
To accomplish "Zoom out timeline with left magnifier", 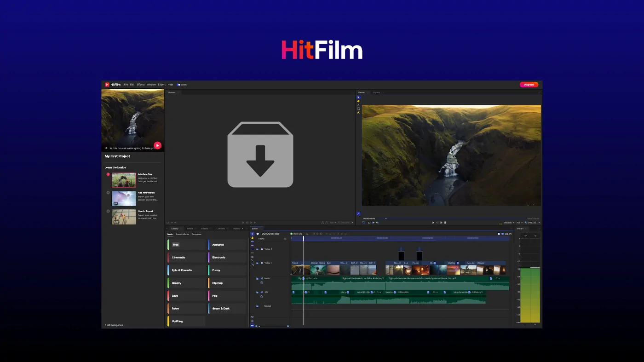I will 256,326.
